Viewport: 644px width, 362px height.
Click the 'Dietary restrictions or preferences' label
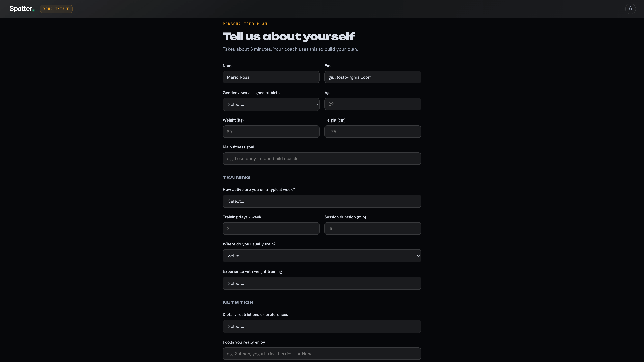coord(255,315)
